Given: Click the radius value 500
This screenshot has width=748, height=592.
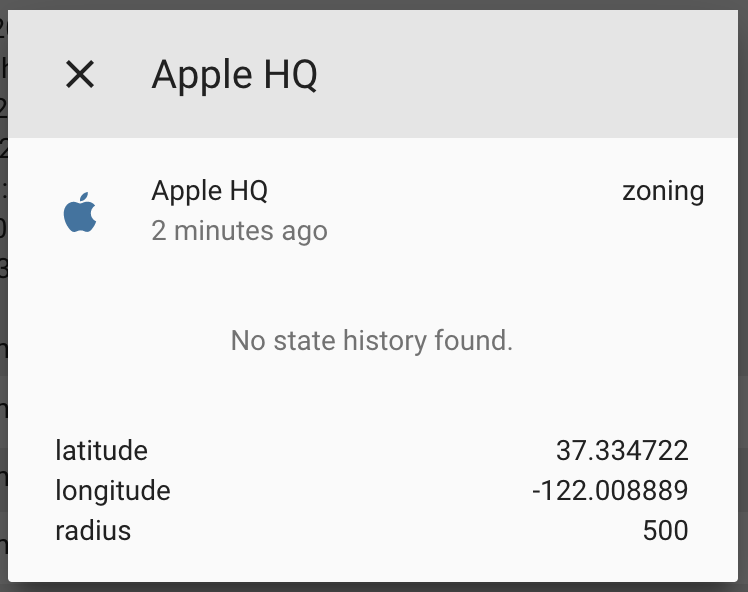Looking at the screenshot, I should [665, 530].
